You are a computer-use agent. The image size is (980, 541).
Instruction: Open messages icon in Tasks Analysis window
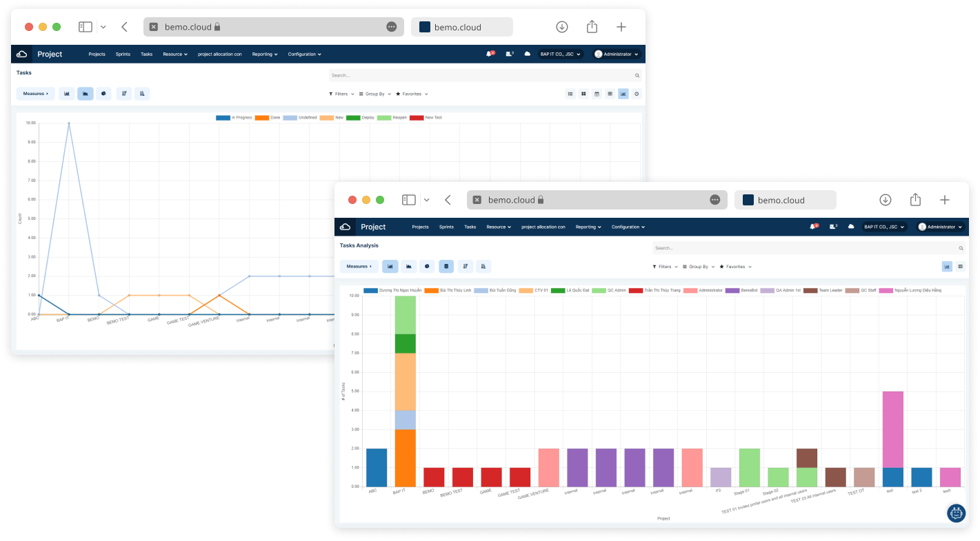(833, 227)
